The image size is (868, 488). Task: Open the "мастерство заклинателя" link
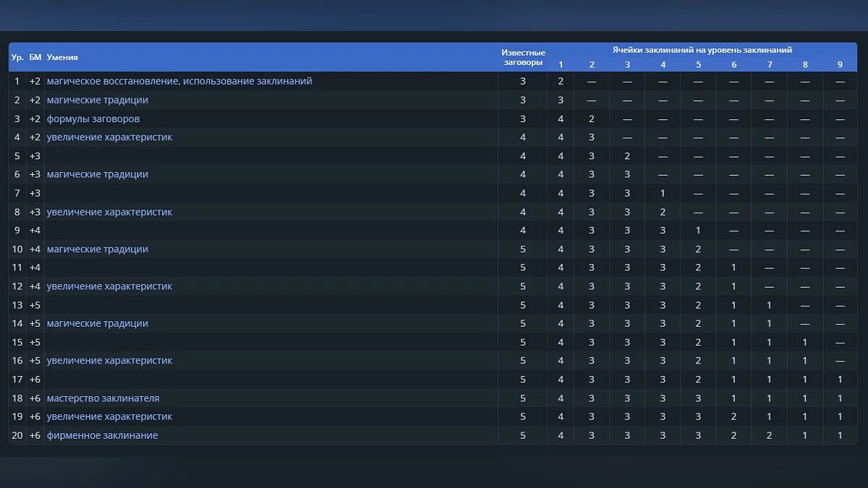click(x=103, y=398)
